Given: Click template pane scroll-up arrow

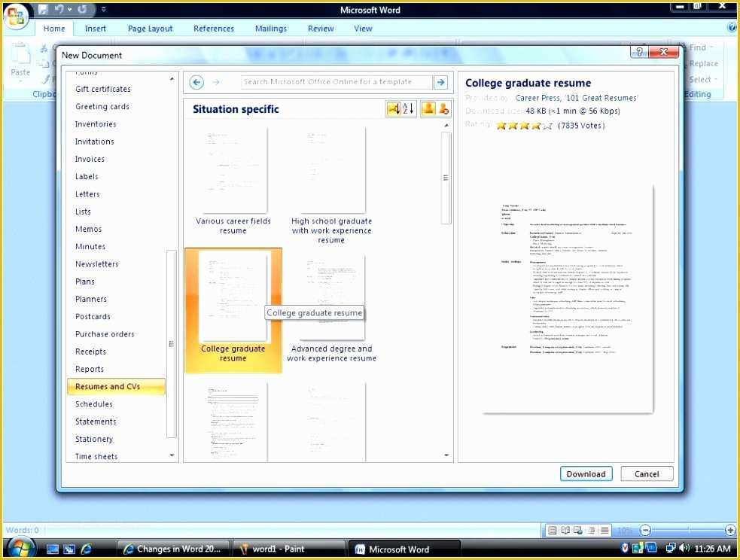Looking at the screenshot, I should coord(446,126).
